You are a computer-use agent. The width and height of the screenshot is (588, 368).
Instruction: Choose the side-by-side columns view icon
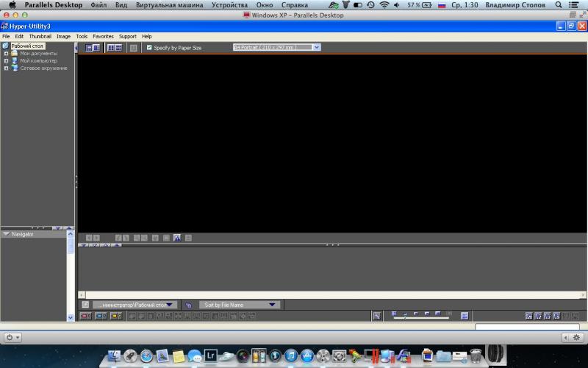[x=111, y=48]
